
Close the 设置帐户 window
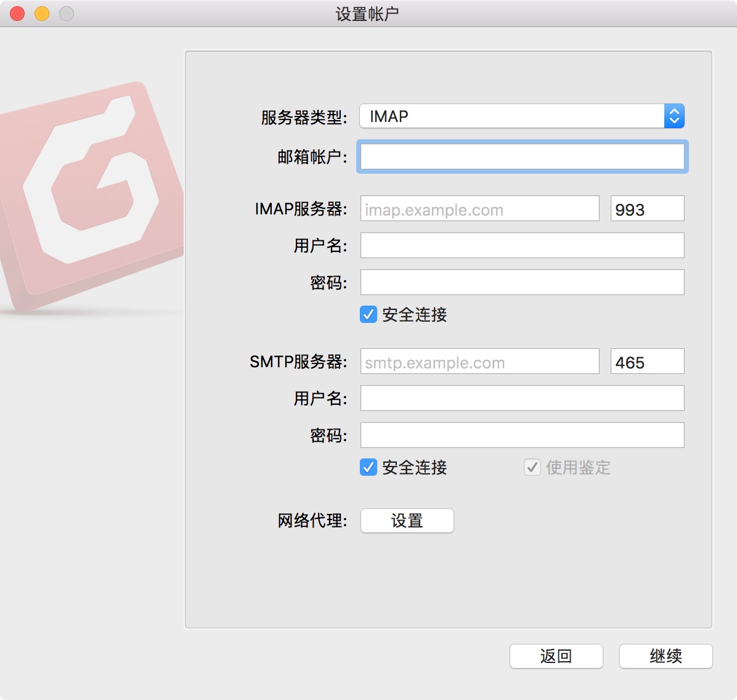click(x=17, y=14)
